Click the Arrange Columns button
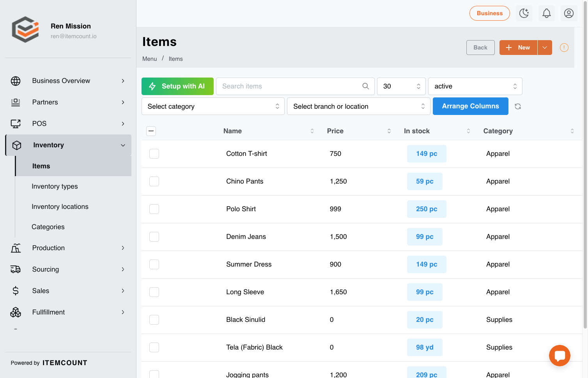Image resolution: width=588 pixels, height=378 pixels. coord(471,106)
